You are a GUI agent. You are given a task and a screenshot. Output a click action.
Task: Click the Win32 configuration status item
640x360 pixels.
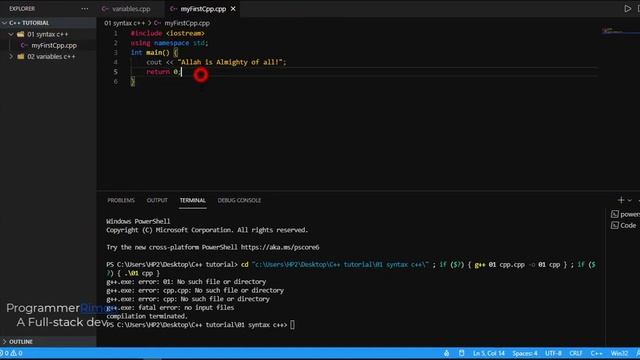[x=620, y=353]
